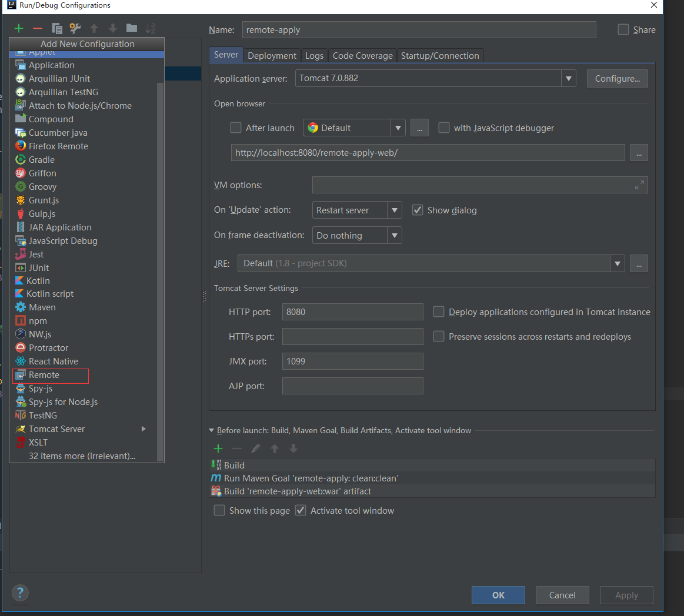
Task: Open the On frame deactivation dropdown
Action: (x=395, y=236)
